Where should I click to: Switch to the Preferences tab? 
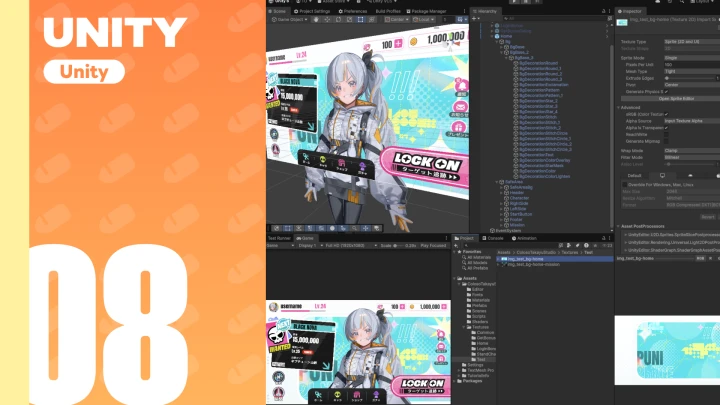click(x=353, y=11)
